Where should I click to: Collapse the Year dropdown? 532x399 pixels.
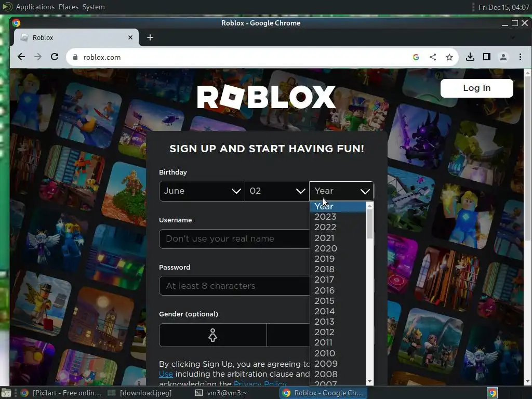click(x=342, y=191)
